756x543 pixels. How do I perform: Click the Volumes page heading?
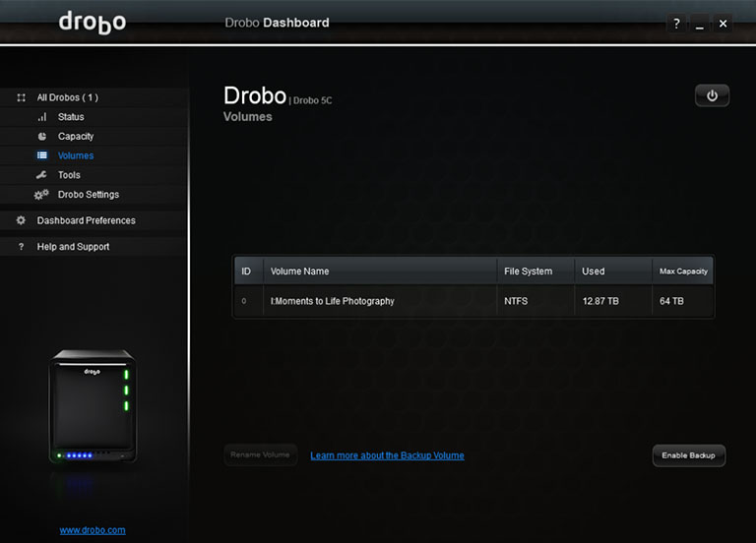point(247,117)
